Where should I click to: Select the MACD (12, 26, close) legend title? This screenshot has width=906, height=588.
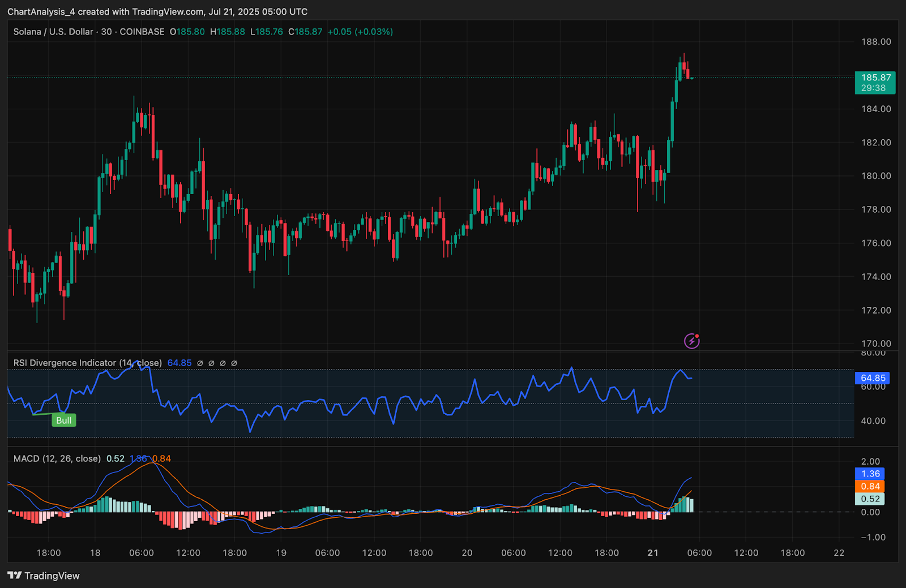coord(57,458)
